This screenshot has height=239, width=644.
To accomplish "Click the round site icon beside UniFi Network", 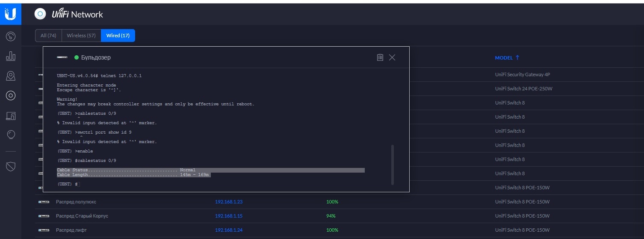I will point(40,14).
